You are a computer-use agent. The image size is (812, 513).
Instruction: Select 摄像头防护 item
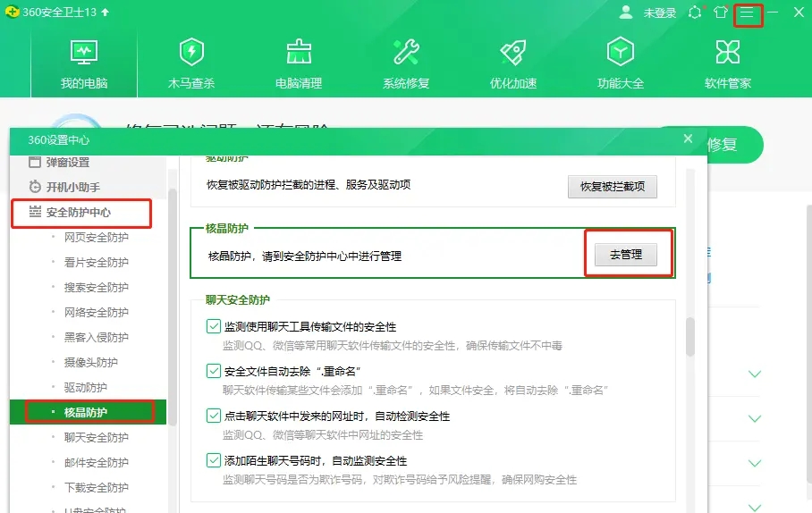tap(91, 362)
